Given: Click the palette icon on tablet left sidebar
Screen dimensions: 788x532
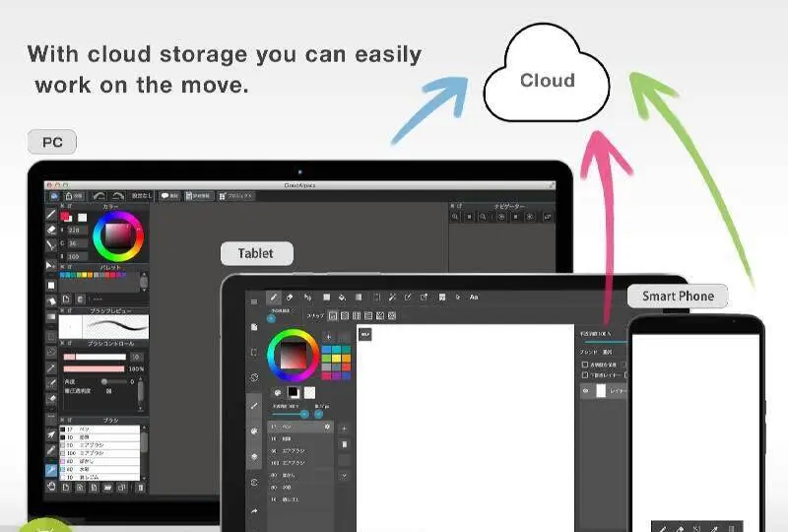Looking at the screenshot, I should [x=254, y=431].
